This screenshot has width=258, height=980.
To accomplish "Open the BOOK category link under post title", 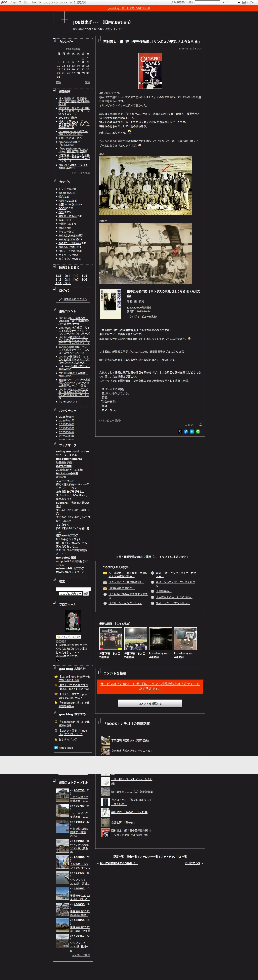I will [x=199, y=49].
